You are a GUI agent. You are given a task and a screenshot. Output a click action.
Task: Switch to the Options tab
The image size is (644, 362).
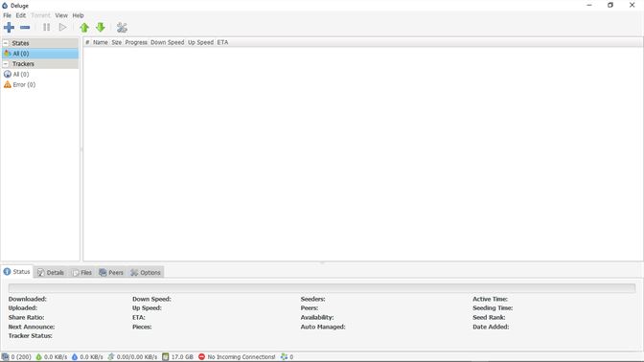point(146,273)
